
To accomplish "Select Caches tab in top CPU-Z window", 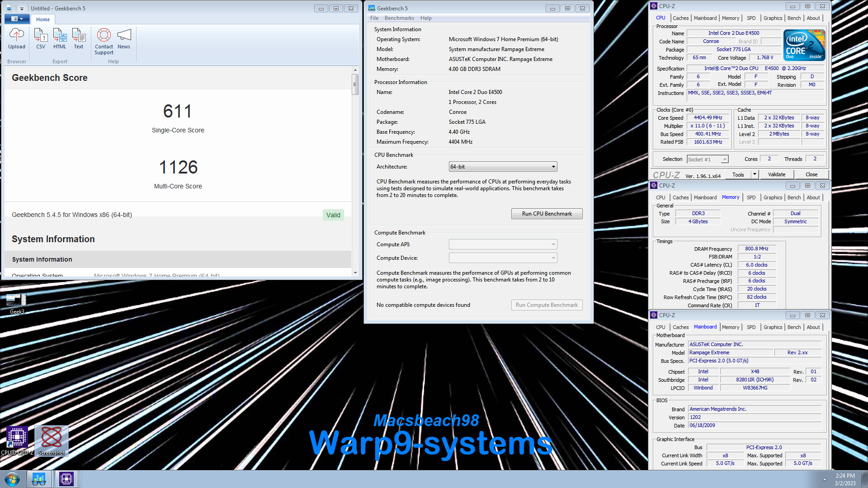I will 680,18.
